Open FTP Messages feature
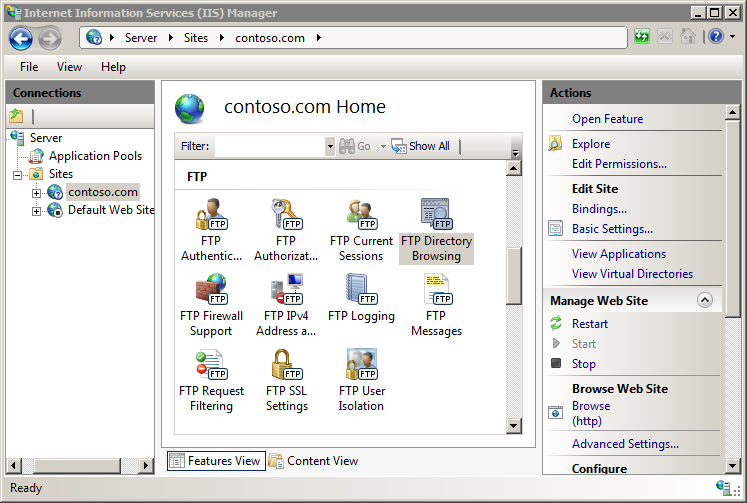The image size is (747, 503). [x=436, y=305]
